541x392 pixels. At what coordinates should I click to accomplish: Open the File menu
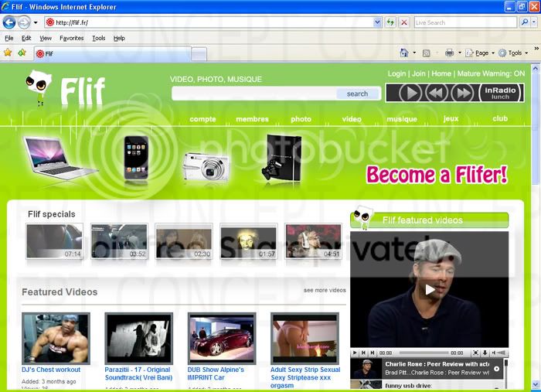(9, 38)
